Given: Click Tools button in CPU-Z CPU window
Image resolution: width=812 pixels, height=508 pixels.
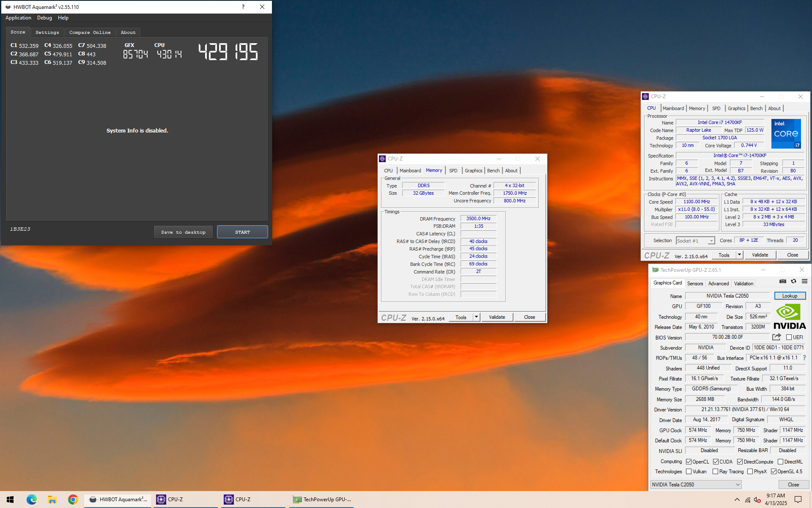Looking at the screenshot, I should point(724,255).
